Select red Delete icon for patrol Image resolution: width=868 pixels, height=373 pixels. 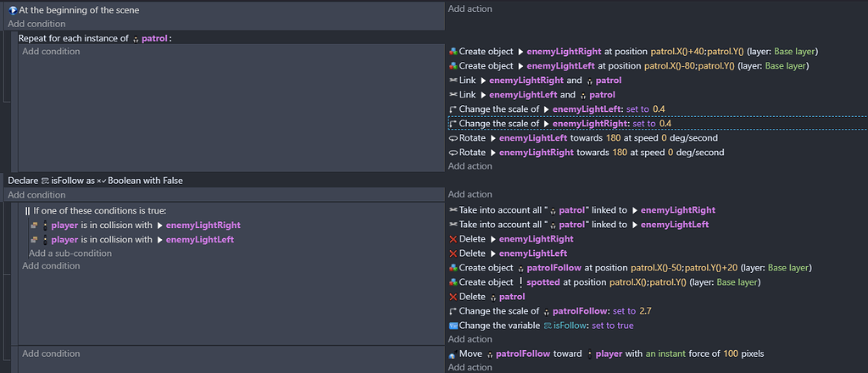tap(453, 297)
